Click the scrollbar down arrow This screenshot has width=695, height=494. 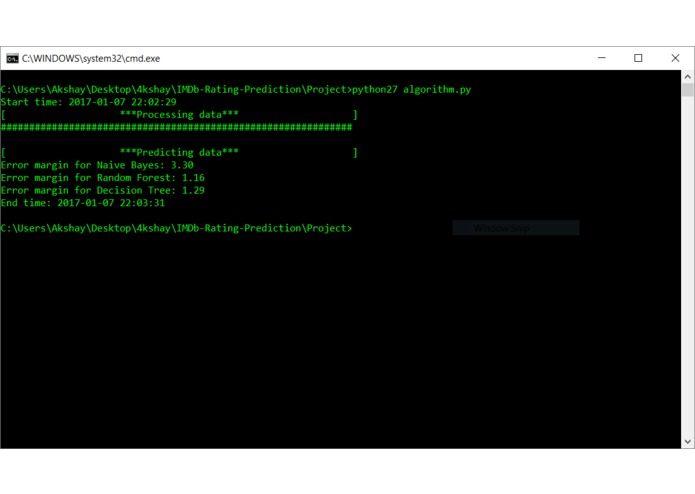[687, 441]
